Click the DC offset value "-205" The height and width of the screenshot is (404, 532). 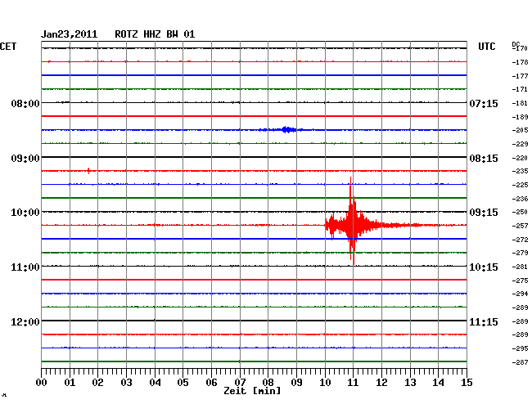coord(520,130)
